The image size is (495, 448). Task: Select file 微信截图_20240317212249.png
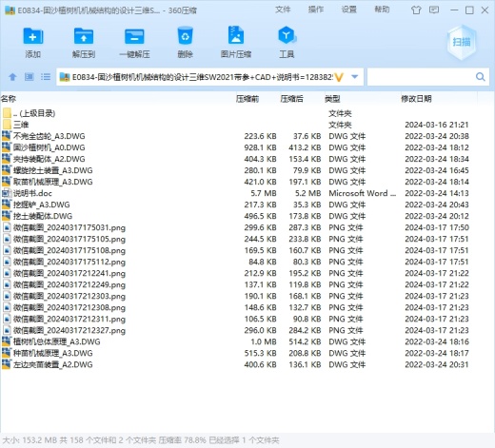point(69,284)
